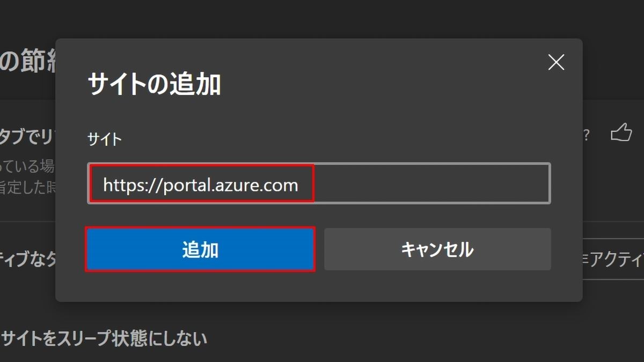This screenshot has height=362, width=644.
Task: Click the empty right part of site field
Action: point(432,183)
